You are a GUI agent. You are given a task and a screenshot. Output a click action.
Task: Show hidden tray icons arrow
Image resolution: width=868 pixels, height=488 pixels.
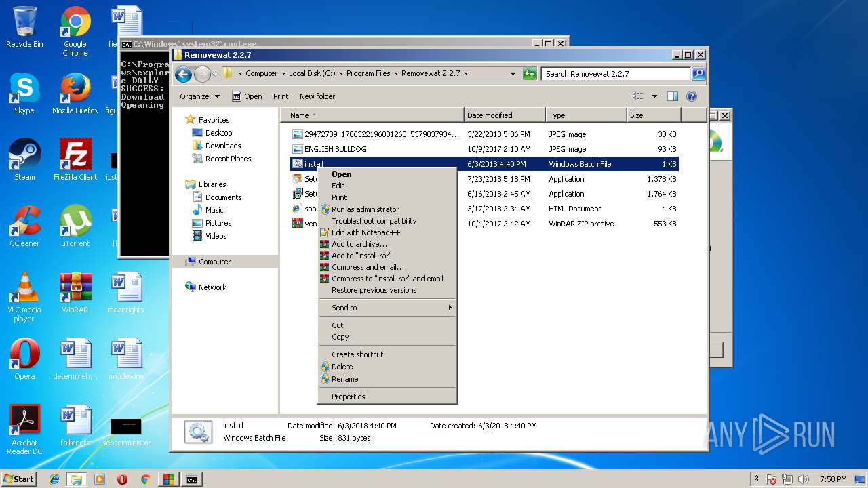click(x=756, y=479)
